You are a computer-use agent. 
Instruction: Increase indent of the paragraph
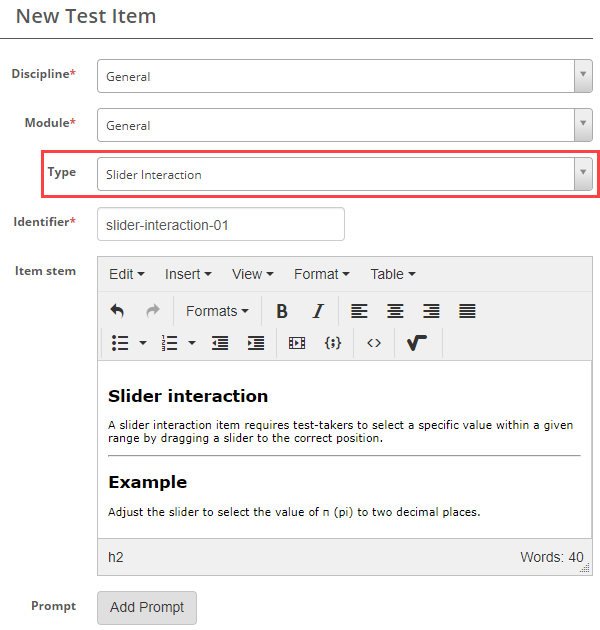click(256, 343)
